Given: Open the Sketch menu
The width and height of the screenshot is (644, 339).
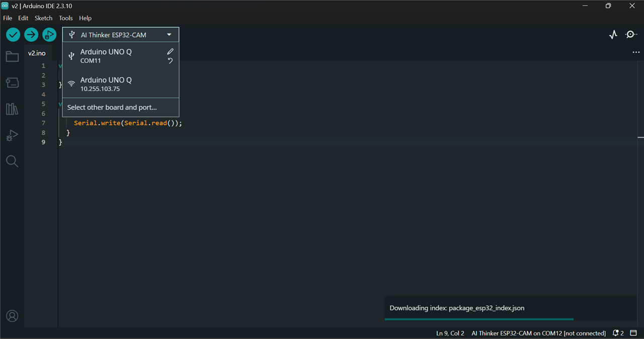Looking at the screenshot, I should coord(43,18).
